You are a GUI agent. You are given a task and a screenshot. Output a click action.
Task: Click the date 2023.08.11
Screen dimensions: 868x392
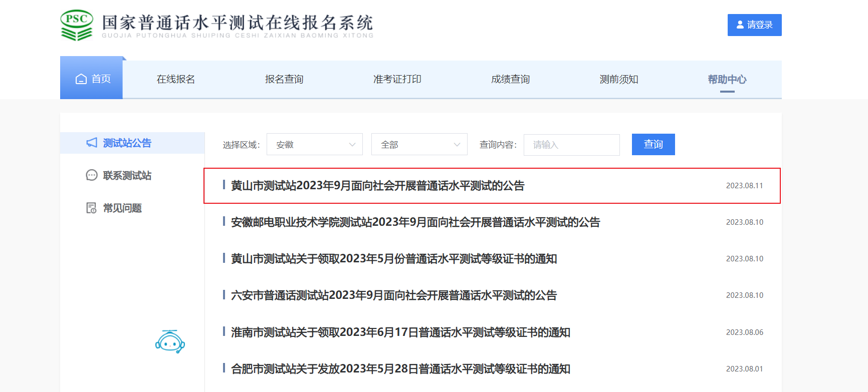(745, 186)
